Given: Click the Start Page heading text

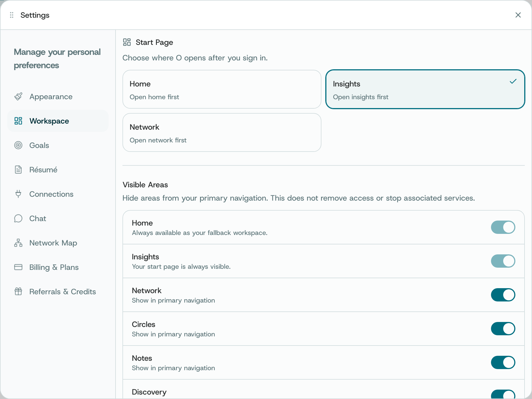Looking at the screenshot, I should coord(154,42).
